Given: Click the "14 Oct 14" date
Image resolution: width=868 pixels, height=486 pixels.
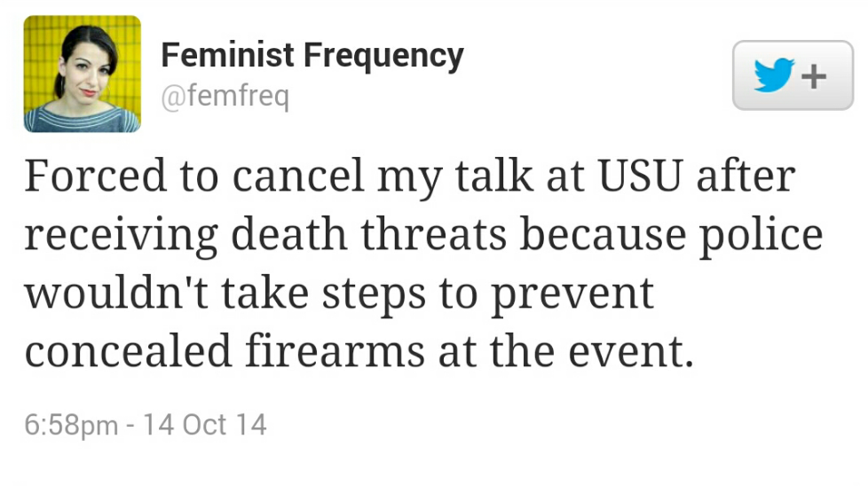Looking at the screenshot, I should [204, 424].
